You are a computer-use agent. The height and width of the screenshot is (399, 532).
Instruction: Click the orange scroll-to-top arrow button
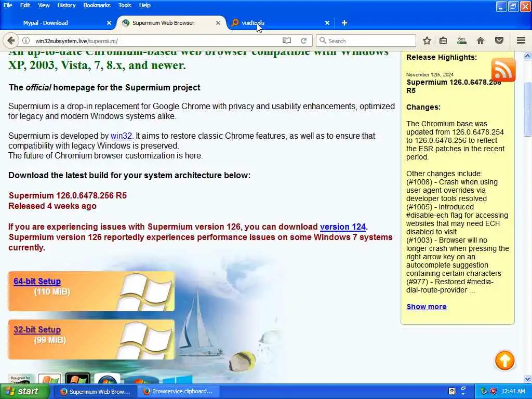click(x=505, y=361)
